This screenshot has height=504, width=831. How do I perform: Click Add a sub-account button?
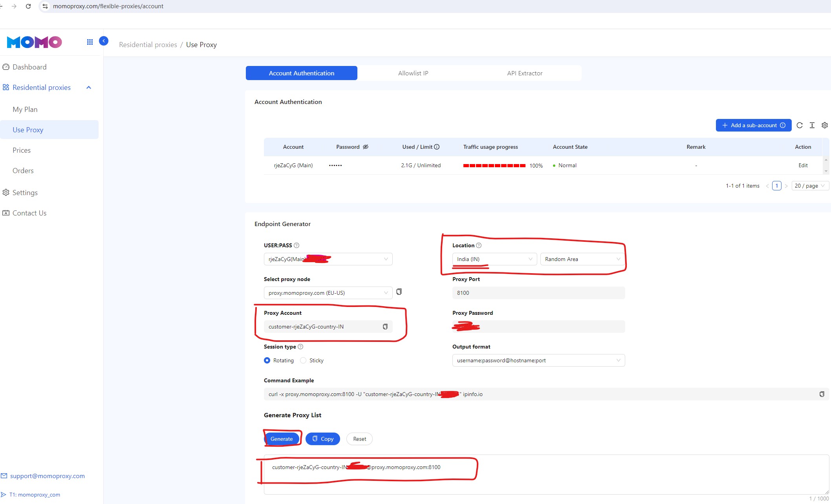[754, 125]
